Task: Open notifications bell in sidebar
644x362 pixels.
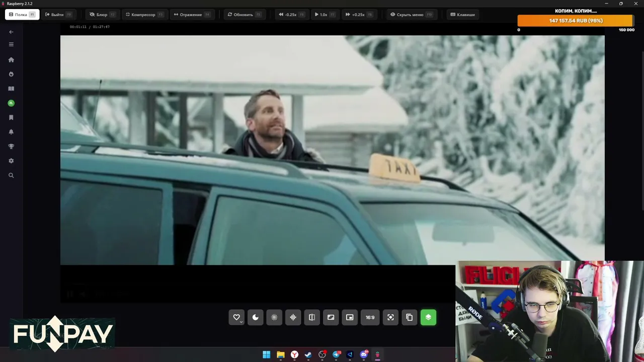Action: (x=11, y=132)
